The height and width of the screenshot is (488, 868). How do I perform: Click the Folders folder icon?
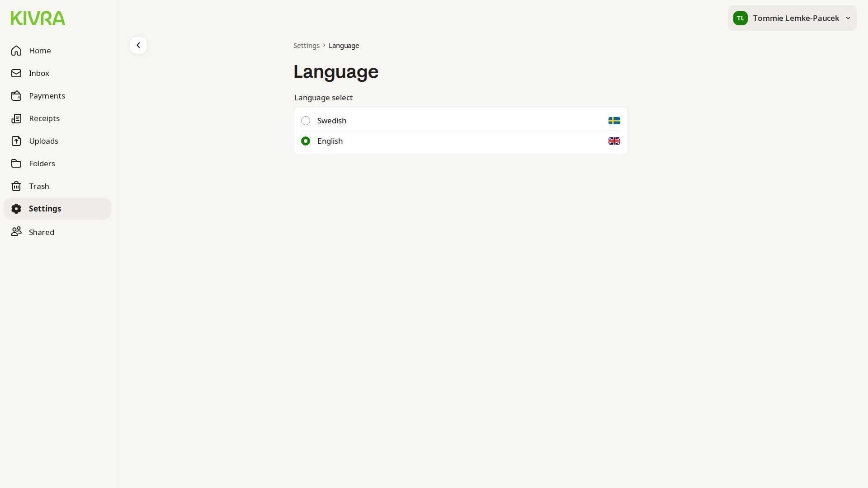click(16, 164)
